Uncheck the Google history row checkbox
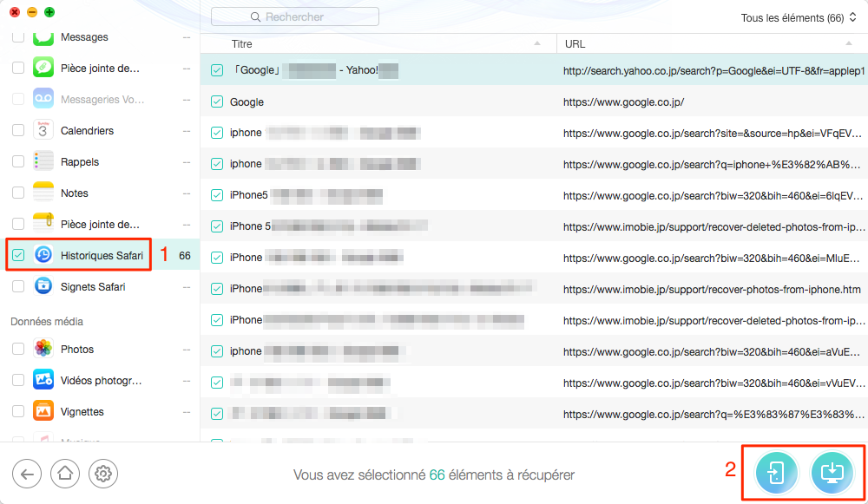The image size is (868, 504). 217,101
